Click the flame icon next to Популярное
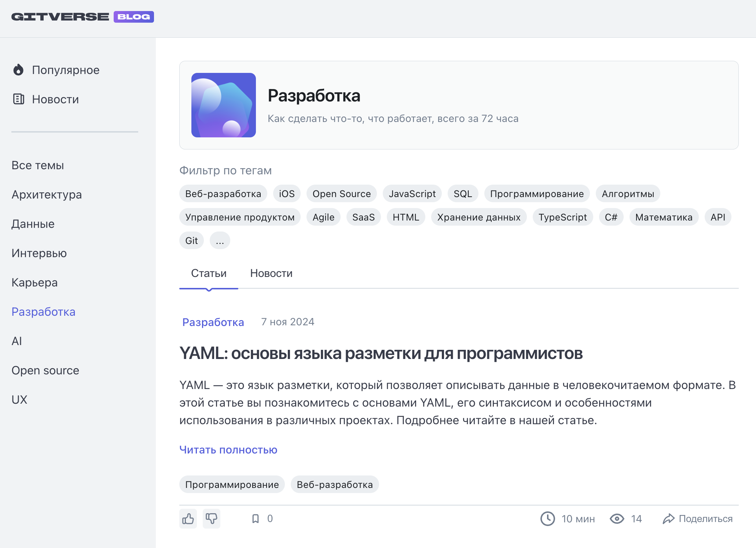 [x=18, y=70]
